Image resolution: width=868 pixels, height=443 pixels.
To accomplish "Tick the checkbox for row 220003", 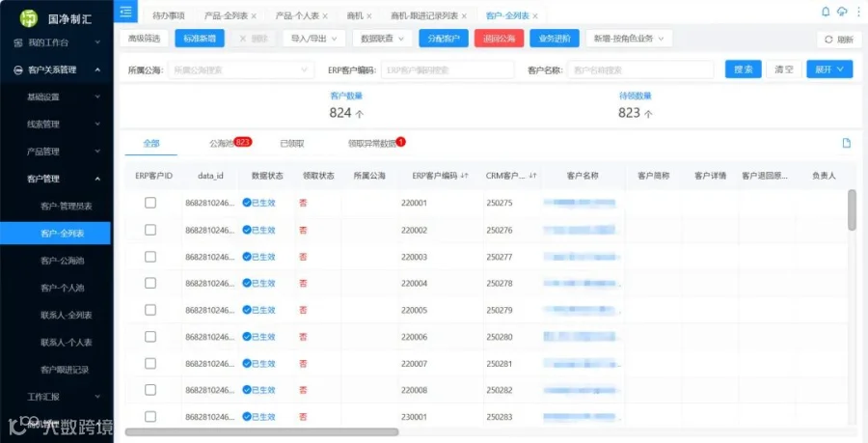I will (150, 257).
